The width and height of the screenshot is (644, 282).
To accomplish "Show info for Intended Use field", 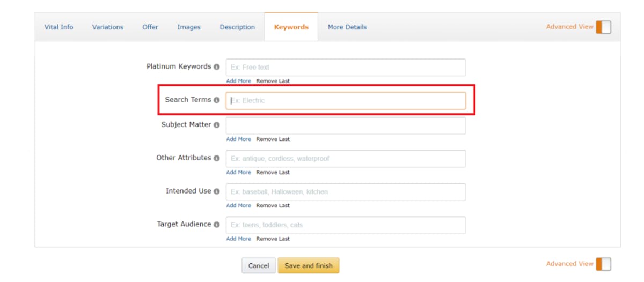I will (217, 191).
